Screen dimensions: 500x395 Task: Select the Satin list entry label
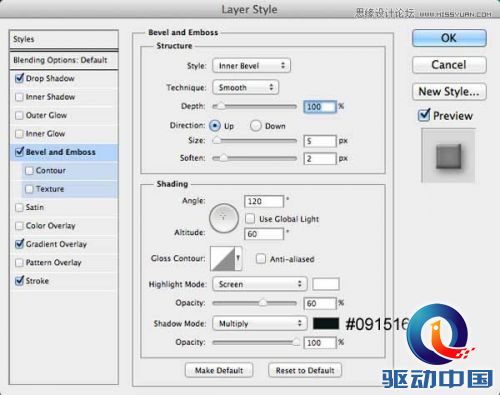tap(35, 207)
